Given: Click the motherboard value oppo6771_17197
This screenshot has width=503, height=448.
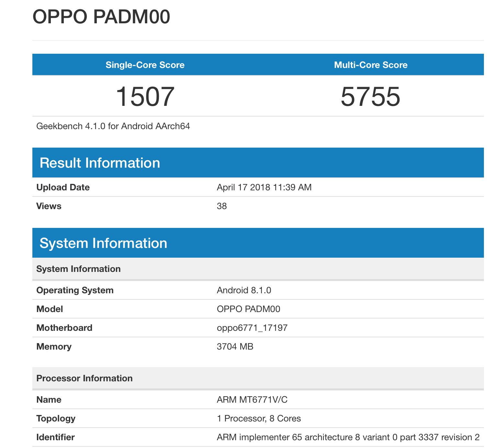Looking at the screenshot, I should click(252, 328).
